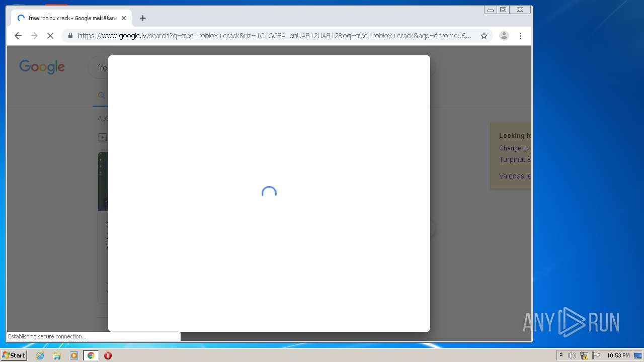Screen dimensions: 644x362
Task: Restore down the Chrome window
Action: [x=503, y=10]
